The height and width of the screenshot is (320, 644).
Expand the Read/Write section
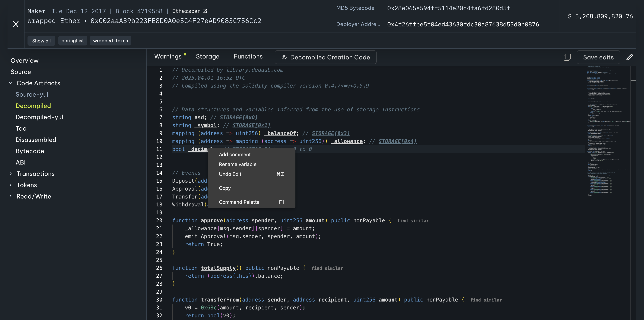tap(11, 196)
